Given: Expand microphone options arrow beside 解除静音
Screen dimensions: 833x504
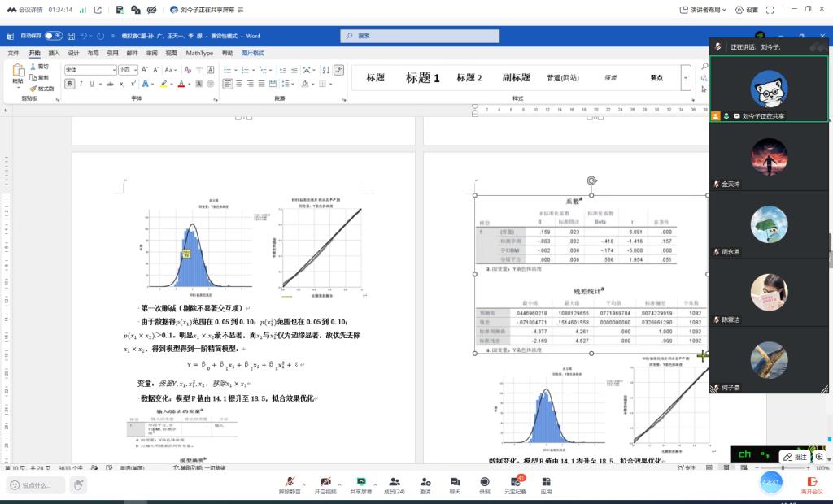Looking at the screenshot, I should coord(304,484).
